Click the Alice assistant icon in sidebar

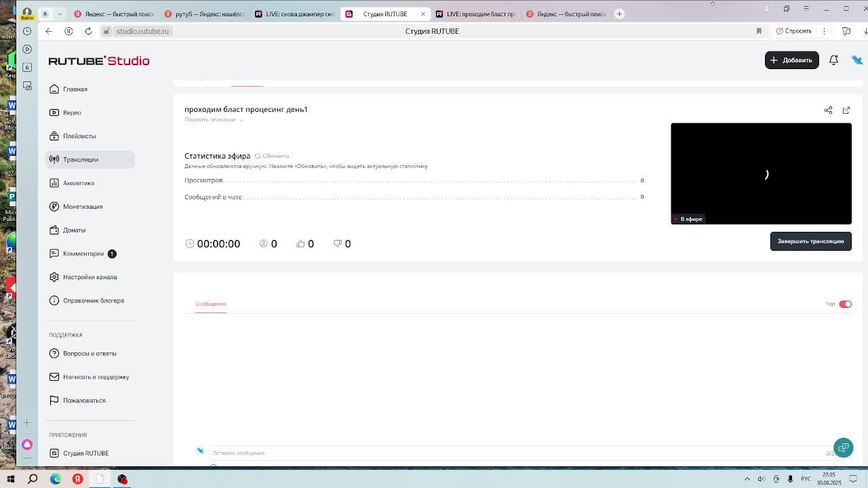click(27, 445)
